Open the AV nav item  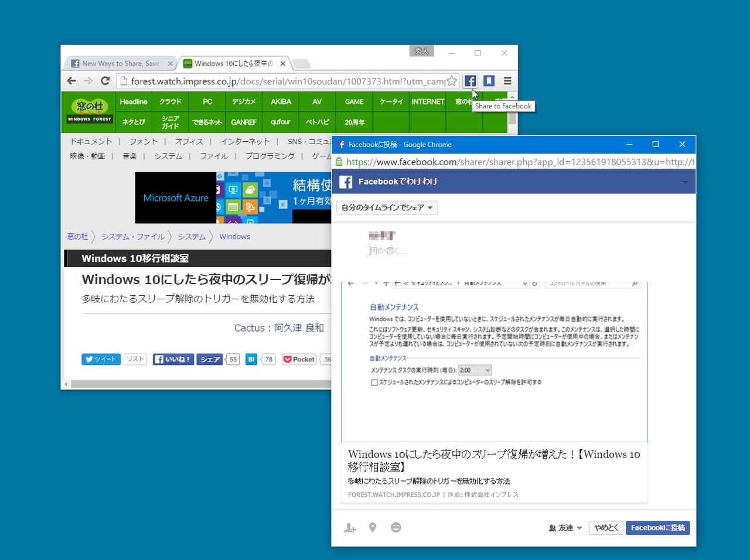coord(317,102)
